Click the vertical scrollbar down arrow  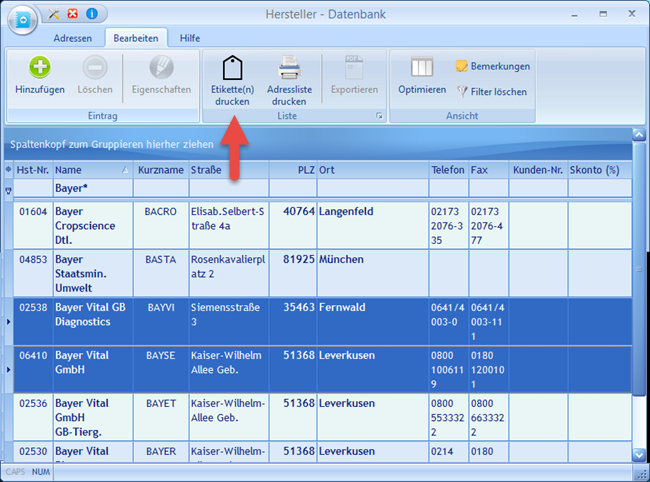click(639, 455)
